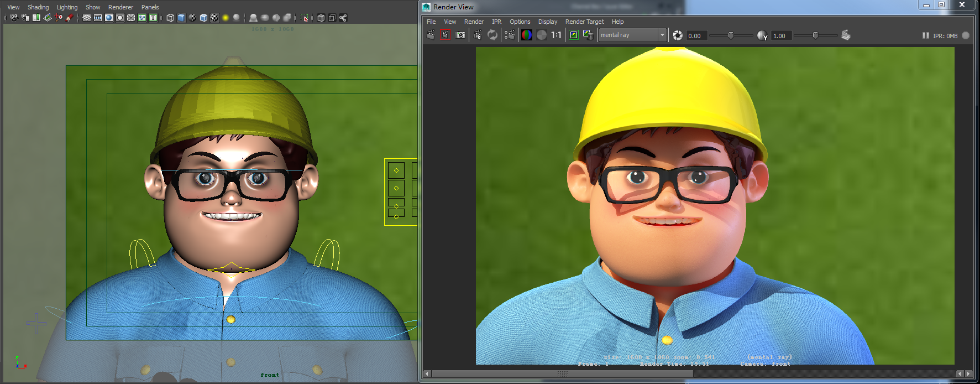980x384 pixels.
Task: Open Camera Attributes icon in viewport toolbar
Action: point(25,18)
